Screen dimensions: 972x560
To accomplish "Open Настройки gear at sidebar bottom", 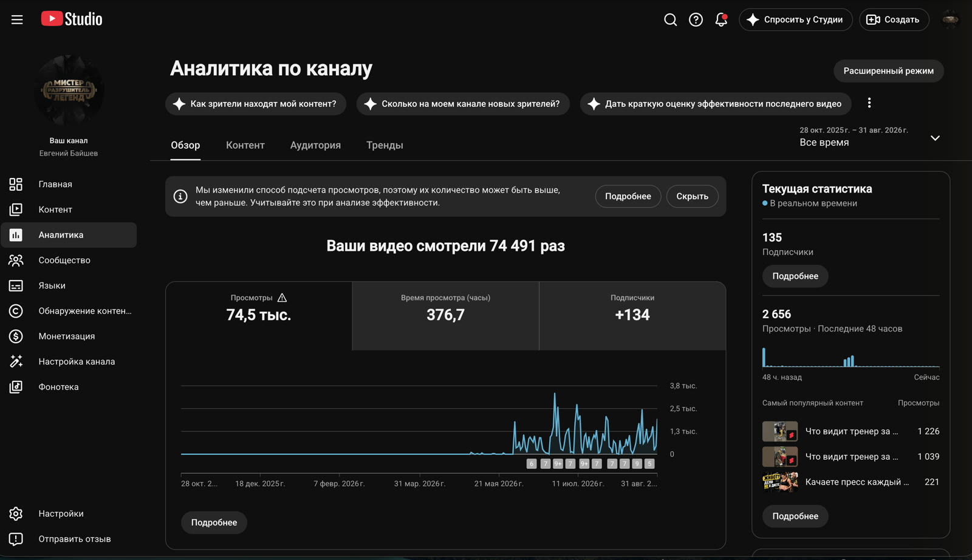I will pos(69,513).
